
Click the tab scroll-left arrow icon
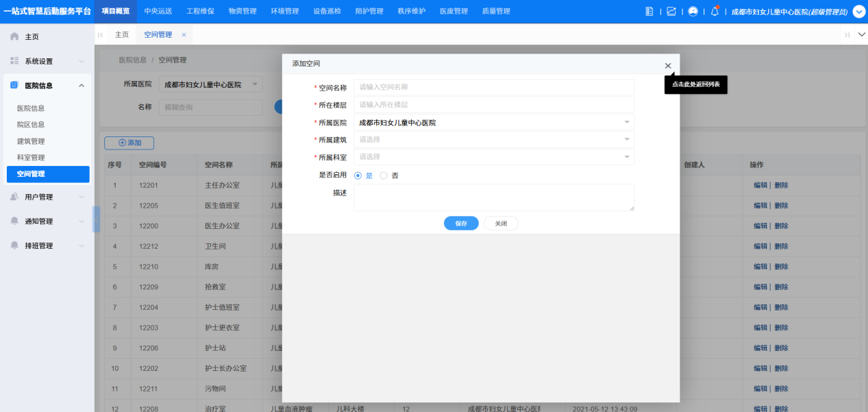101,34
